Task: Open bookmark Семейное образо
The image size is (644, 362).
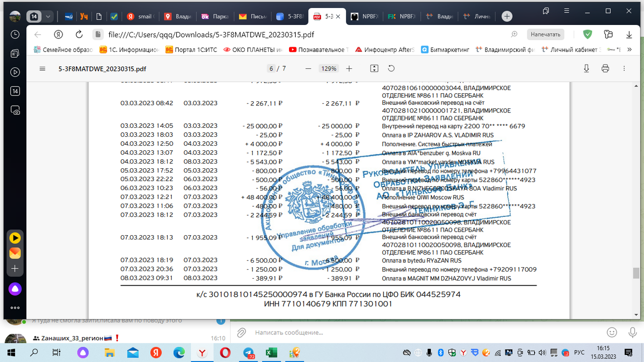Action: coord(63,49)
